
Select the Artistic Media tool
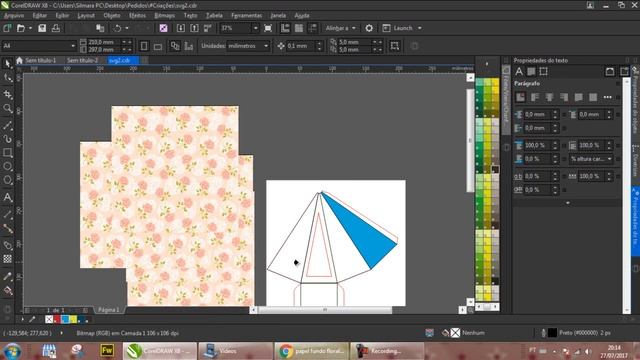[7, 139]
